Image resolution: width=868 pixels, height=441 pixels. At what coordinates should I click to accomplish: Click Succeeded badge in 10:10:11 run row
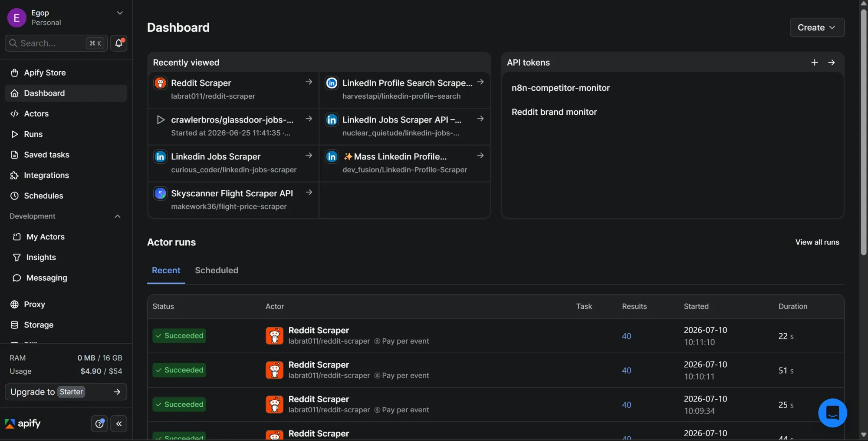(x=179, y=370)
